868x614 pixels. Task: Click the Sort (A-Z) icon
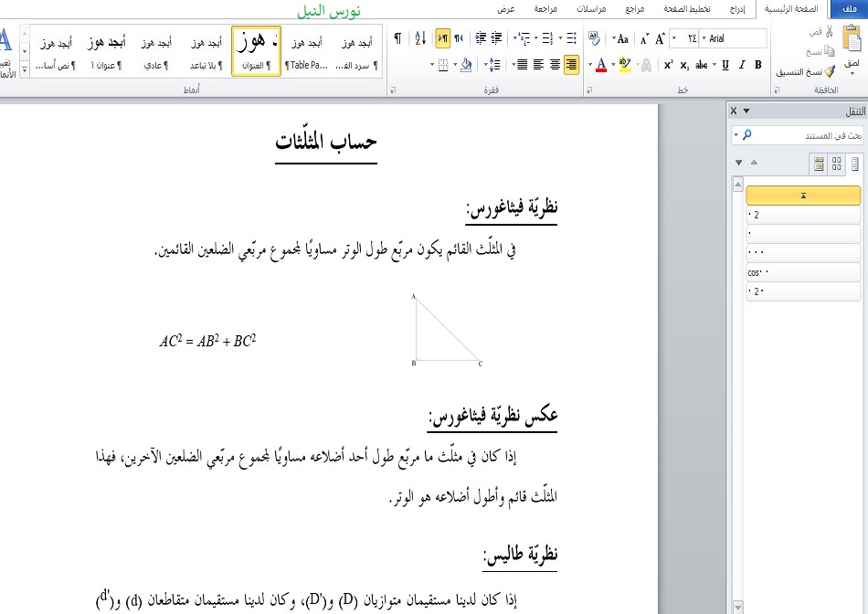tap(420, 38)
